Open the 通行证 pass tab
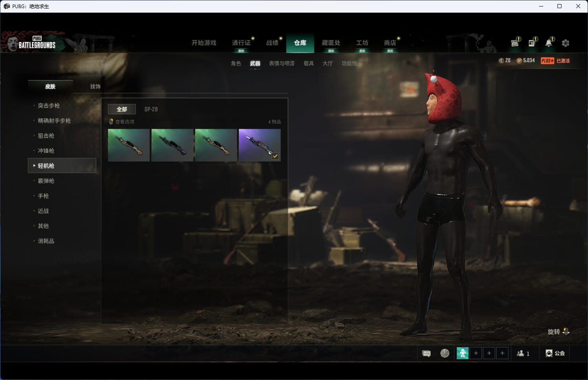Image resolution: width=588 pixels, height=380 pixels. (241, 43)
